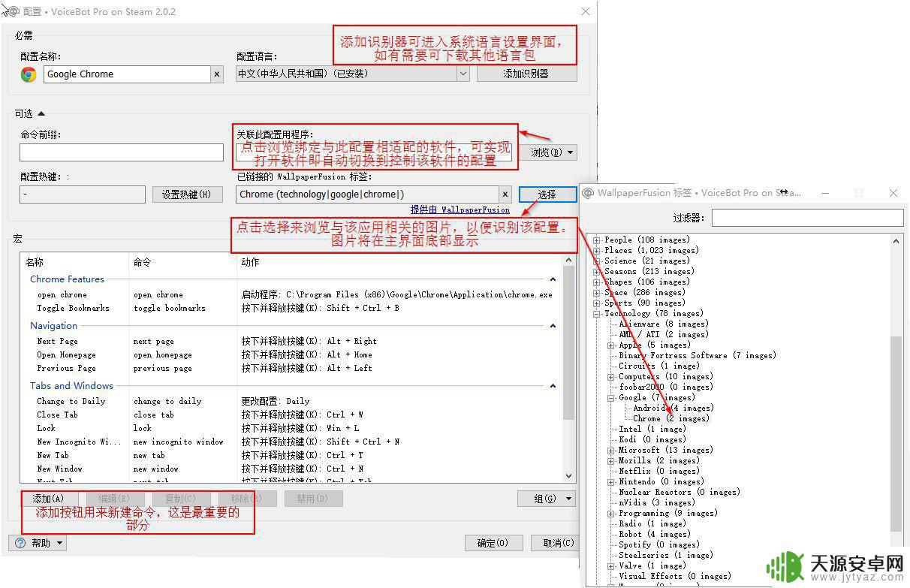Open the 配置语言 language combo box
The image size is (910, 588).
click(353, 74)
